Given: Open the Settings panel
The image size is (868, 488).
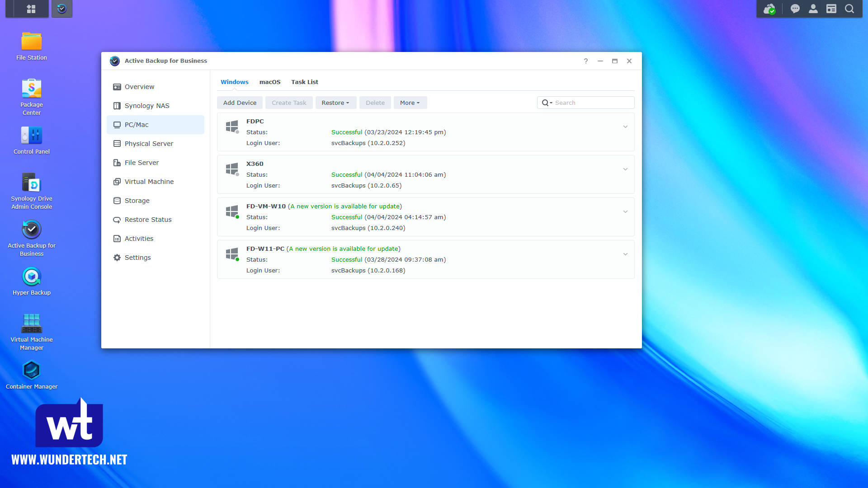Looking at the screenshot, I should pyautogui.click(x=137, y=258).
